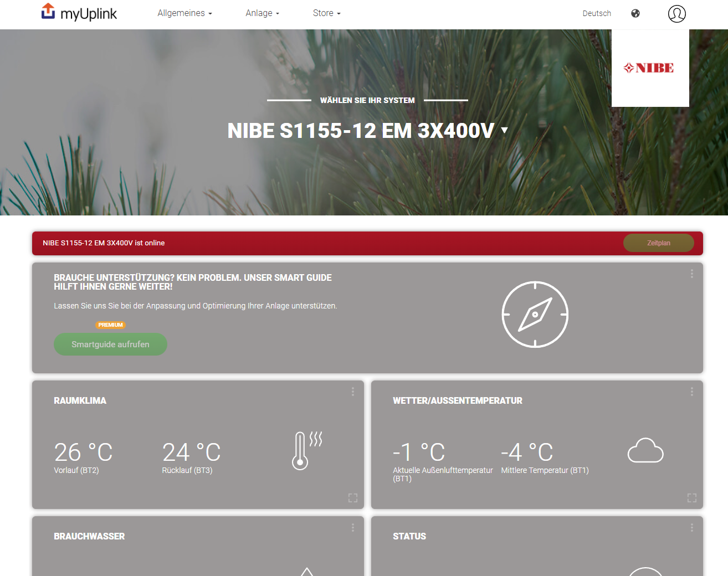Open the user profile icon
Image resolution: width=728 pixels, height=576 pixels.
pos(676,13)
